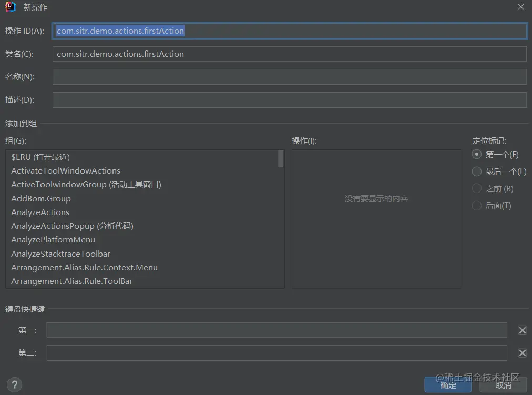Select Arrangement.Alias.Rule.ToolBar group
The width and height of the screenshot is (532, 395).
coord(145,281)
